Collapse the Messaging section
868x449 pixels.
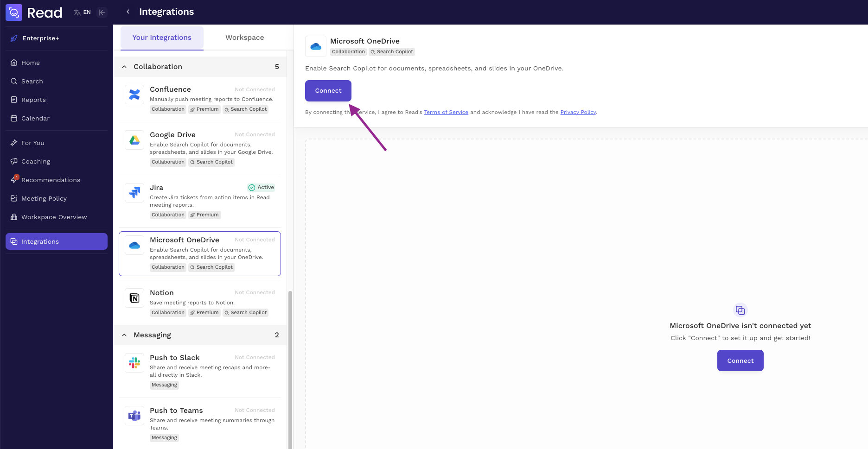(x=124, y=335)
